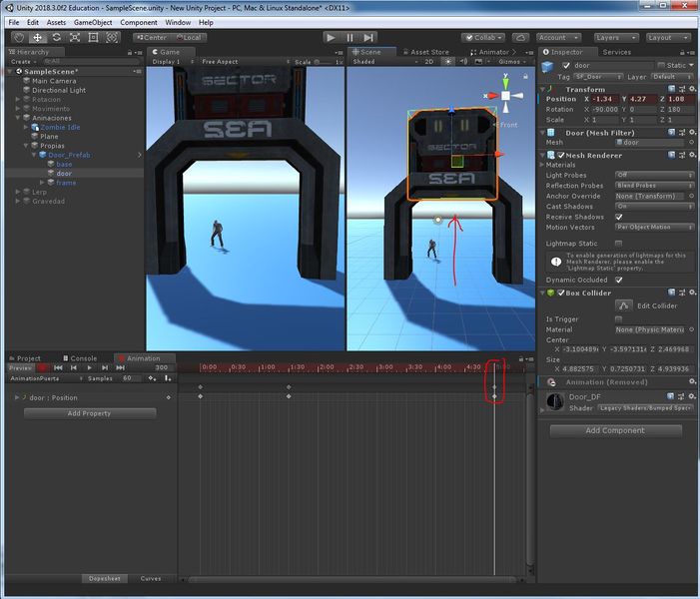Viewport: 700px width, 599px height.
Task: Open the Component menu
Action: 139,22
